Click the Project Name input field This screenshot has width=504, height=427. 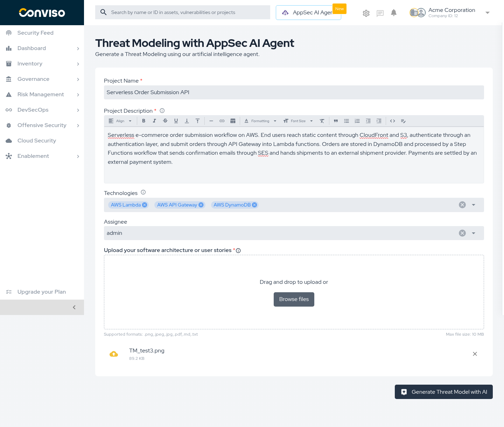(294, 92)
